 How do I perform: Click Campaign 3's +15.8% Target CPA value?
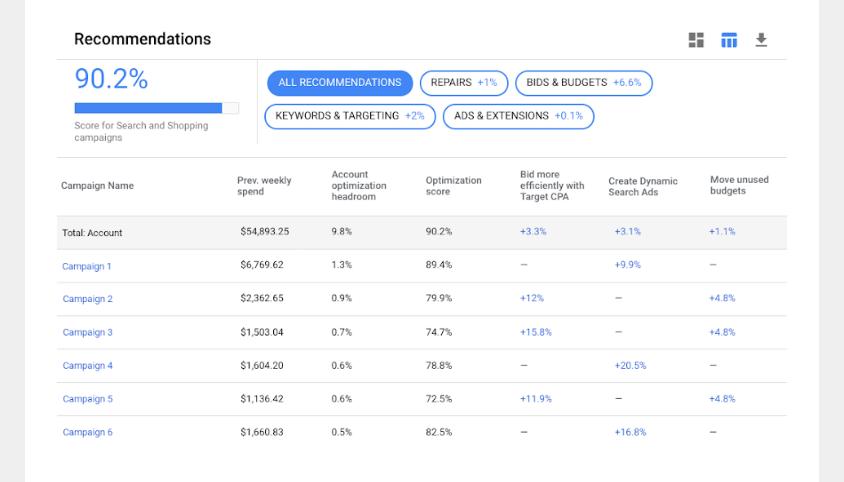tap(535, 332)
